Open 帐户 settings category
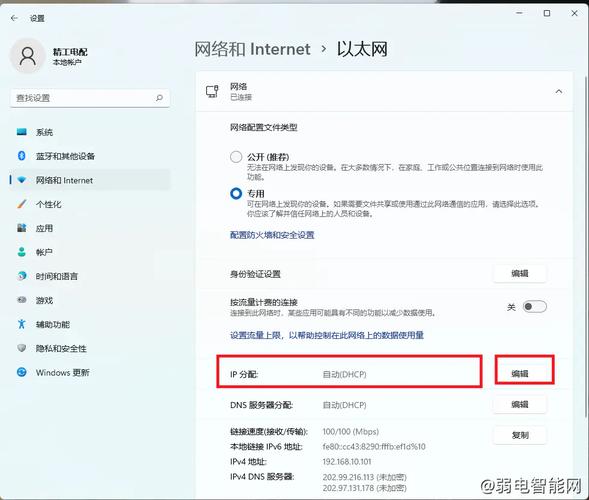 click(89, 252)
